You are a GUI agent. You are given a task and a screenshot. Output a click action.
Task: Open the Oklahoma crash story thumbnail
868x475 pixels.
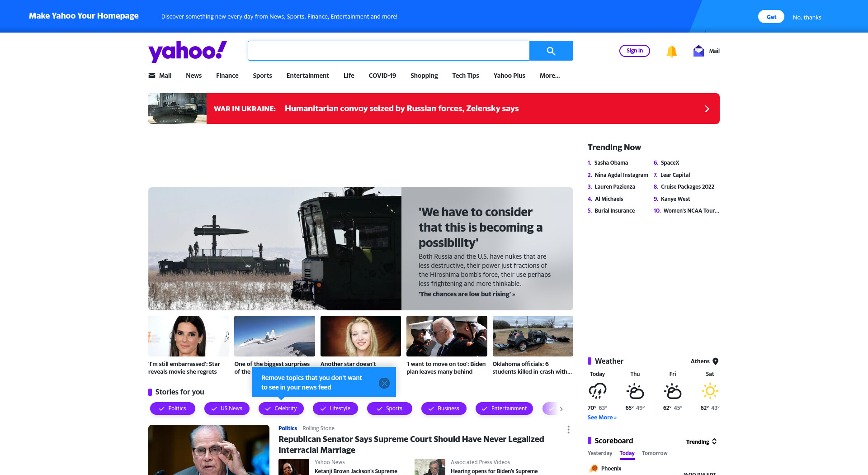coord(533,336)
